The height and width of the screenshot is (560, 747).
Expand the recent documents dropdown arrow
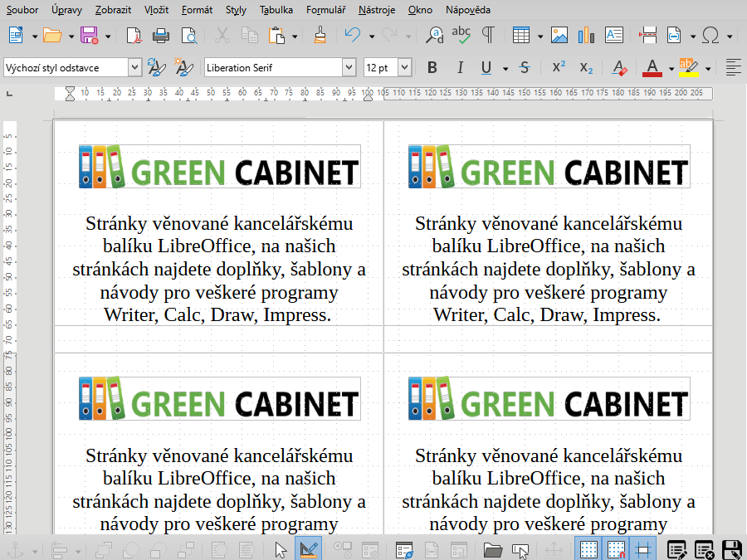pos(71,37)
